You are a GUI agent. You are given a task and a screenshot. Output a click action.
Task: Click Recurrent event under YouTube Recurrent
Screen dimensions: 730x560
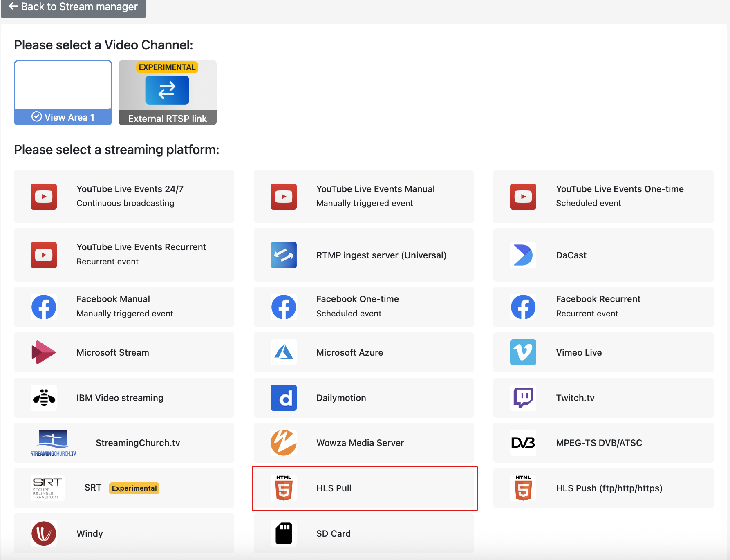(107, 262)
